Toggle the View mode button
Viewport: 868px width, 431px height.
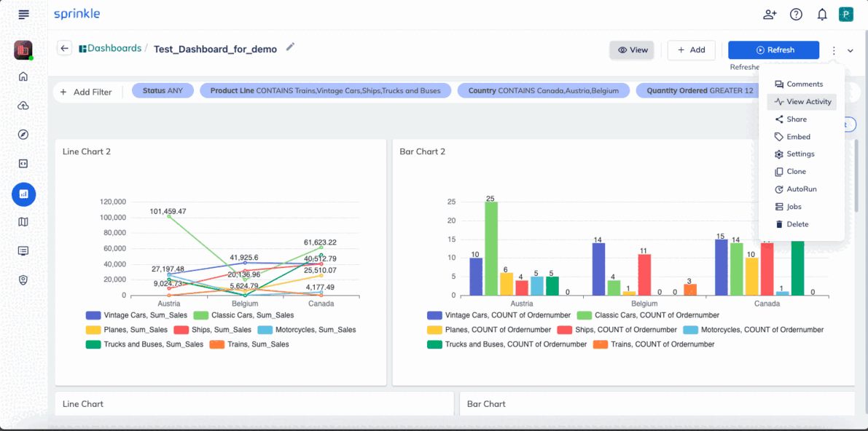pyautogui.click(x=632, y=50)
